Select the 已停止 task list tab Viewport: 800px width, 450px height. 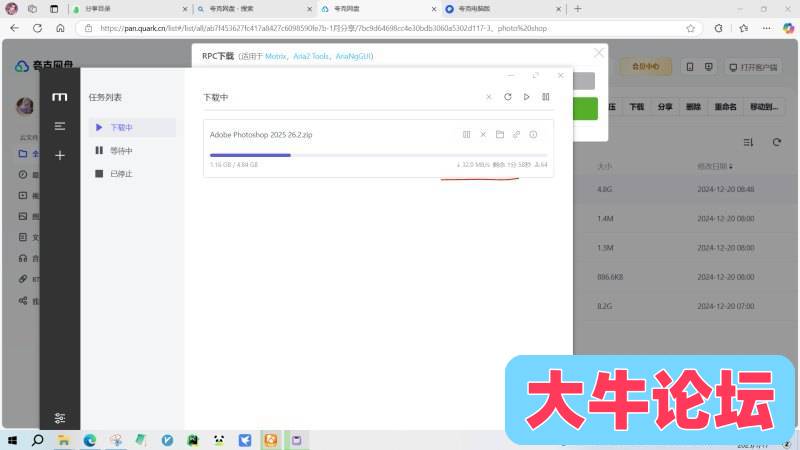(x=133, y=174)
